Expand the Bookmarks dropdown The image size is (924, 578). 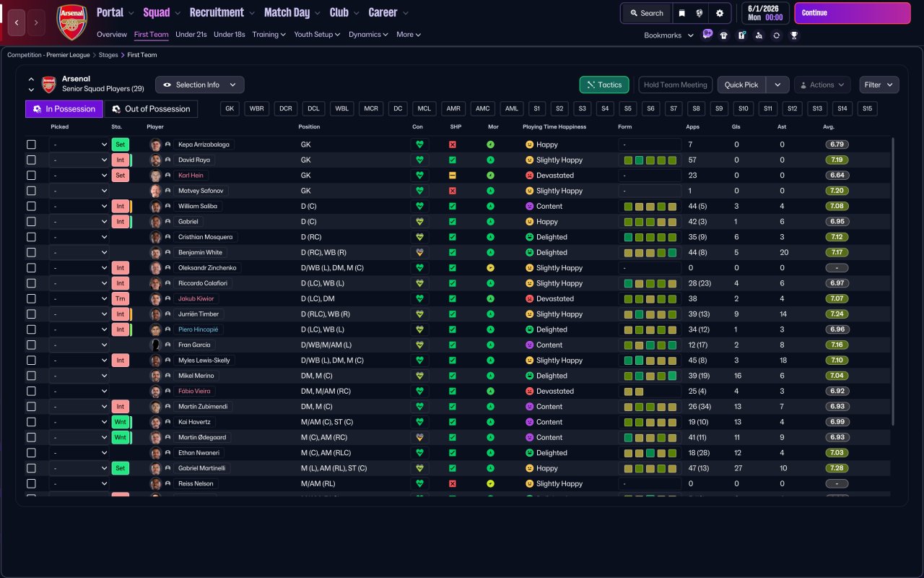668,35
